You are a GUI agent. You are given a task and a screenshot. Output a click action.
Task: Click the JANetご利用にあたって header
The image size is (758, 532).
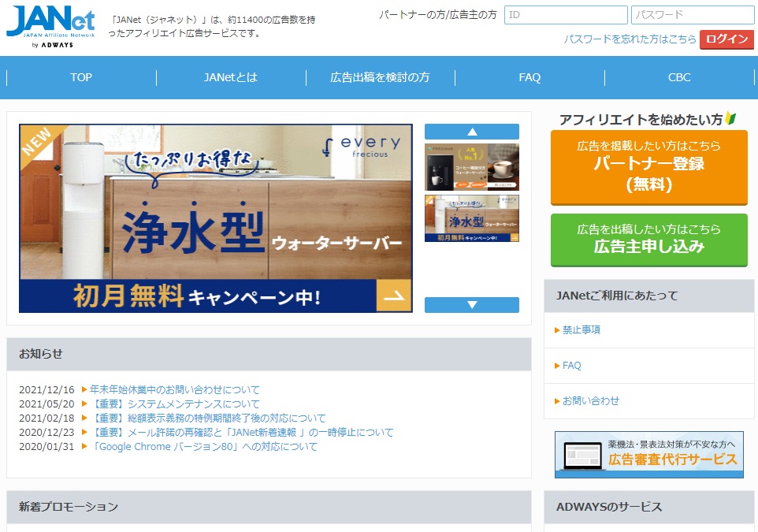click(x=648, y=296)
